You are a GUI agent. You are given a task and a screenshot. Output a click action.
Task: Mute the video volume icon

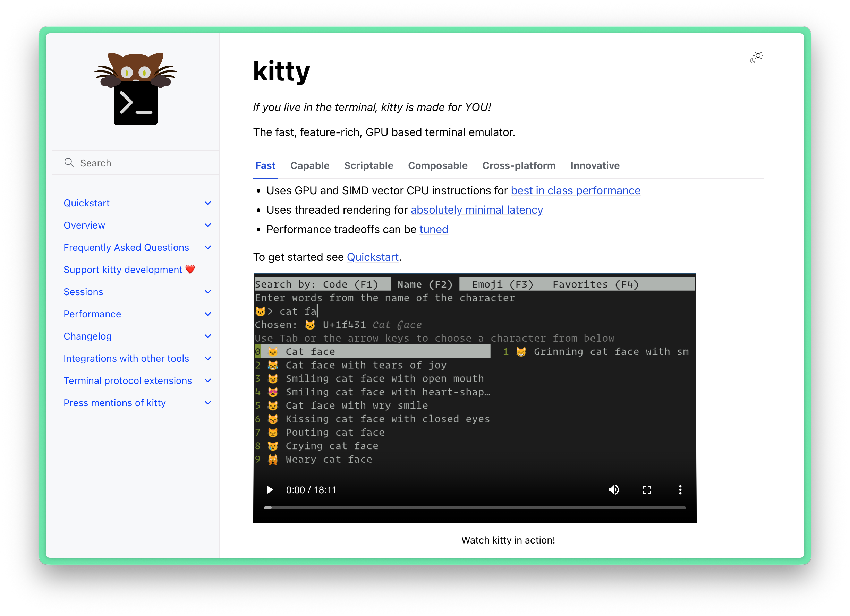[x=614, y=490]
